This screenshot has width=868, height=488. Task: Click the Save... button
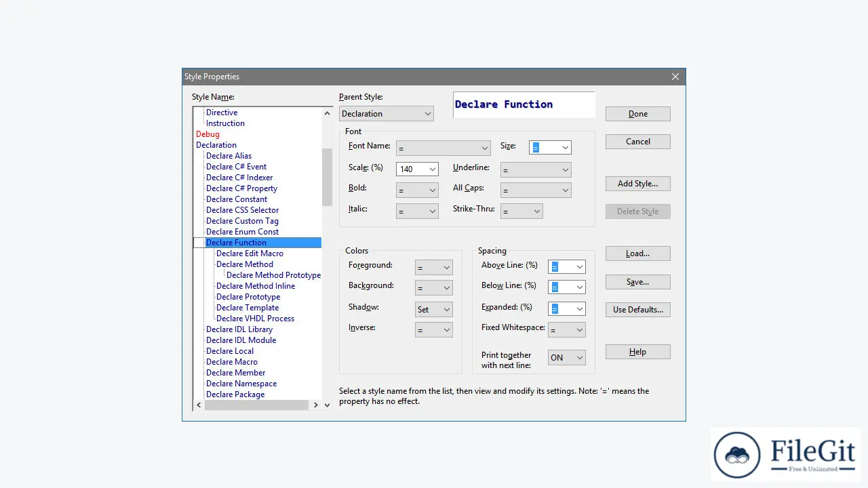coord(638,282)
